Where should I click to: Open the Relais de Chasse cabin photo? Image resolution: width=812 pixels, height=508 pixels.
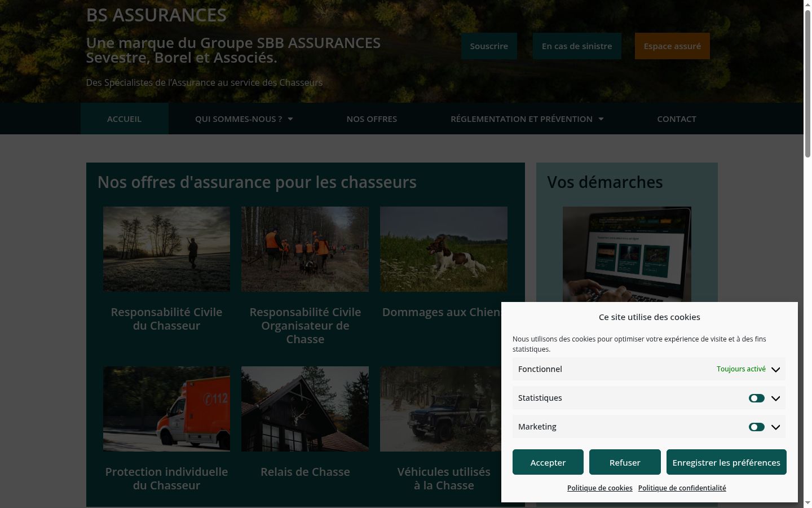tap(305, 409)
